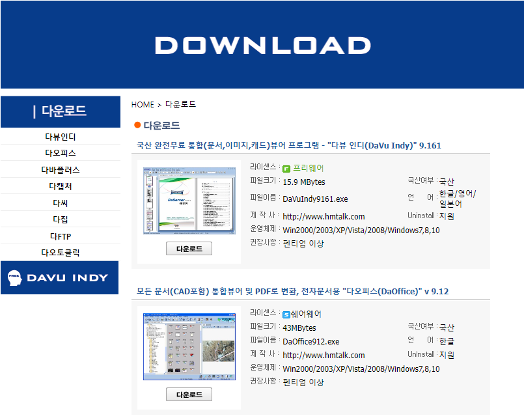Click the 15.9 MBytes file size
Viewport: 524px width, 420px height.
304,182
